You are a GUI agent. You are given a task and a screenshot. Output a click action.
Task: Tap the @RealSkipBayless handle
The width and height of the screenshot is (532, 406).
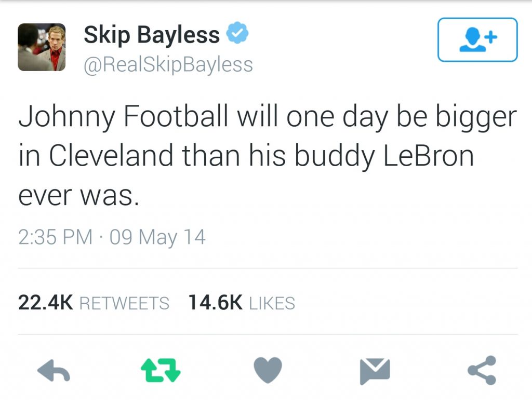(168, 65)
